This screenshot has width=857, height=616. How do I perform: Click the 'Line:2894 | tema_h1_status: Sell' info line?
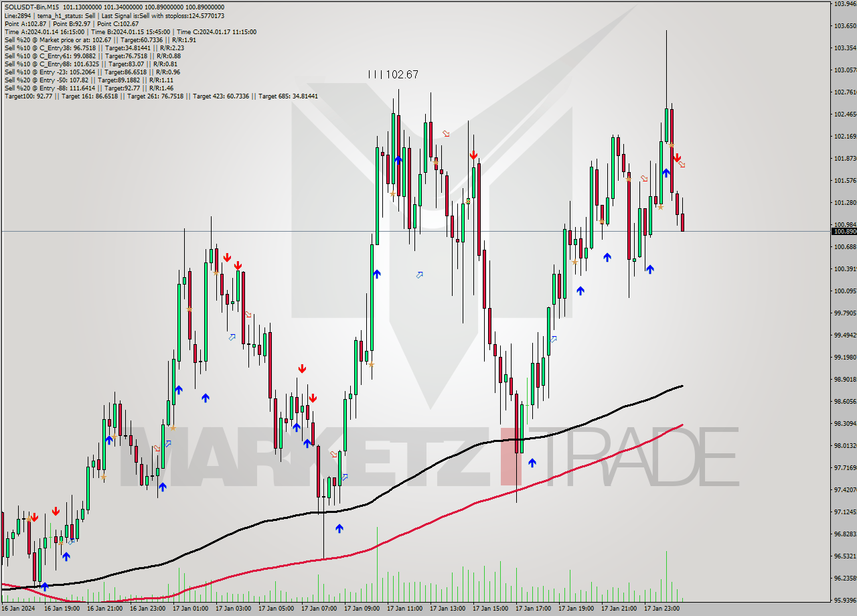point(114,15)
